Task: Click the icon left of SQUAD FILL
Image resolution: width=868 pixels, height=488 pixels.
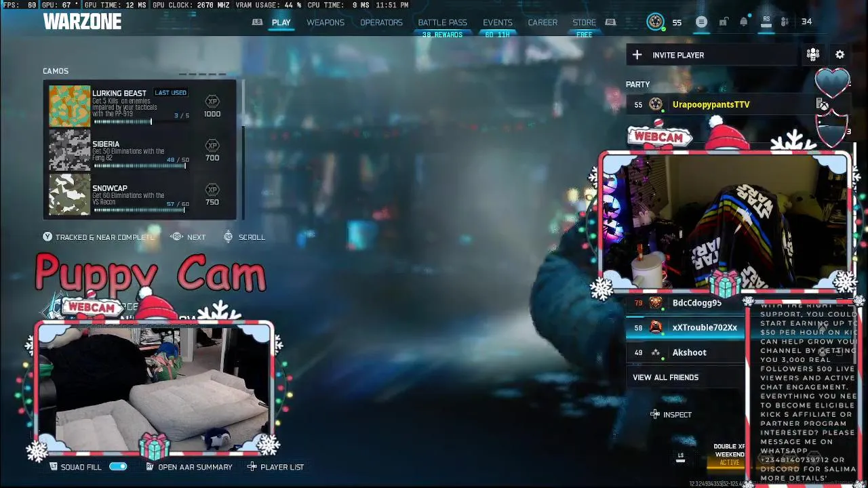Action: pos(54,466)
